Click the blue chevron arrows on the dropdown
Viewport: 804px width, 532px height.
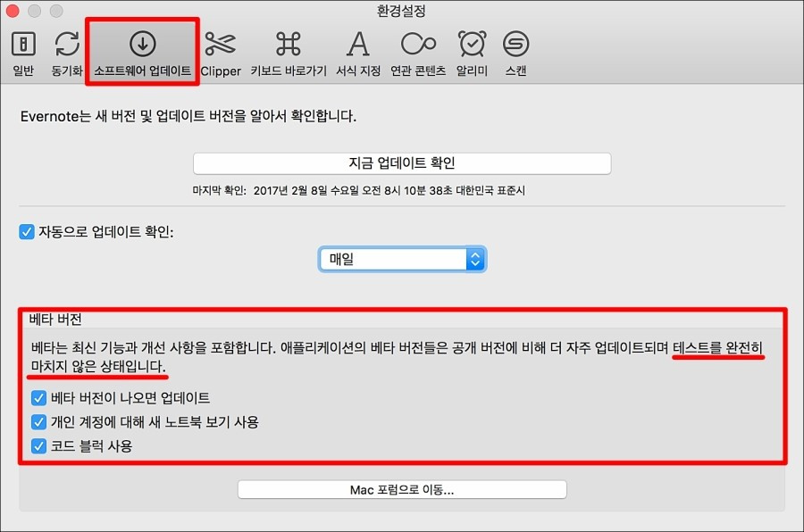coord(475,258)
